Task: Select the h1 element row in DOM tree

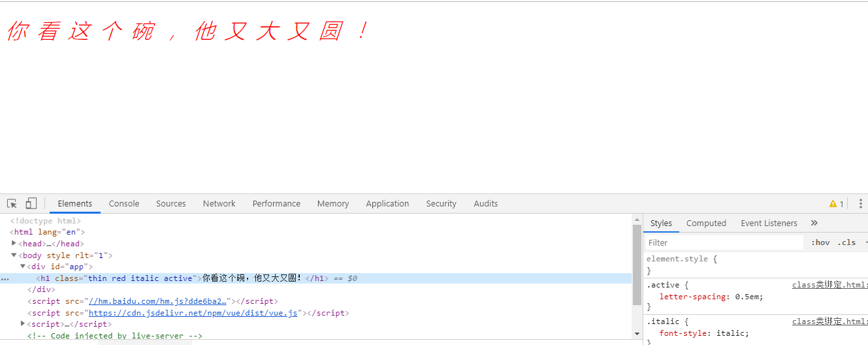Action: click(x=316, y=278)
